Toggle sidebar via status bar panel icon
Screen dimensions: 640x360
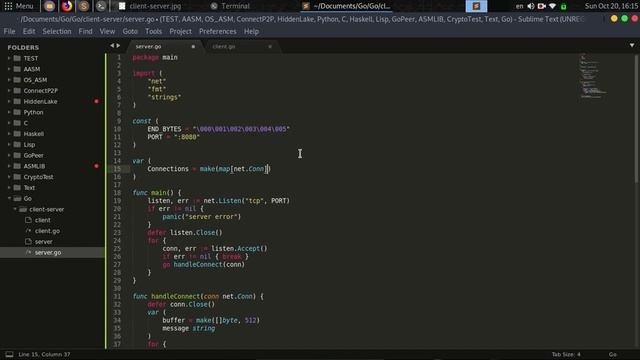[x=9, y=354]
